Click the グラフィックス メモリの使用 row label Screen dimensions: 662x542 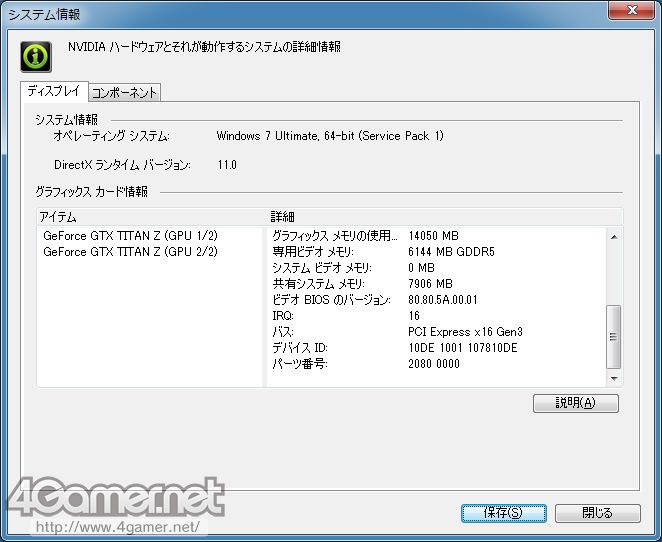(335, 236)
